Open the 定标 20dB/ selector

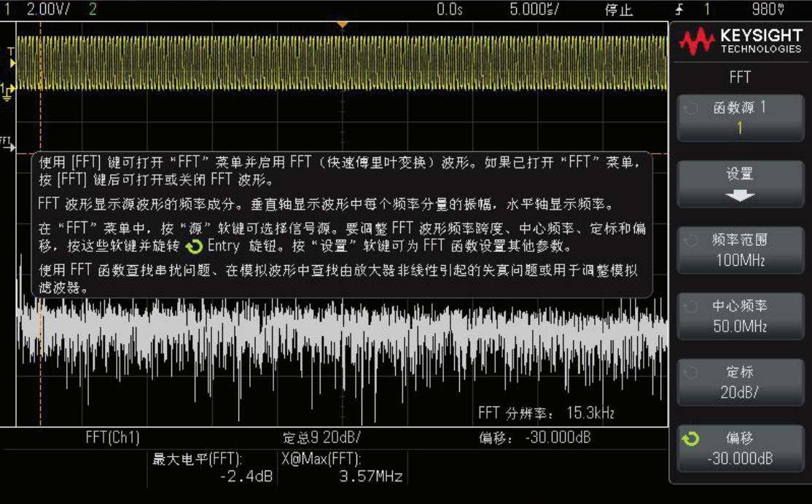tap(741, 381)
